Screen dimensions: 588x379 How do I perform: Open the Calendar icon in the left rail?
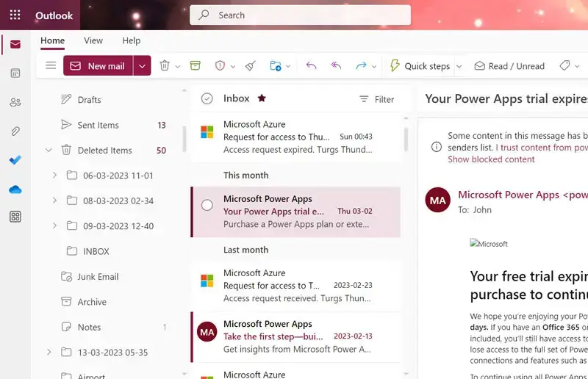coord(15,73)
